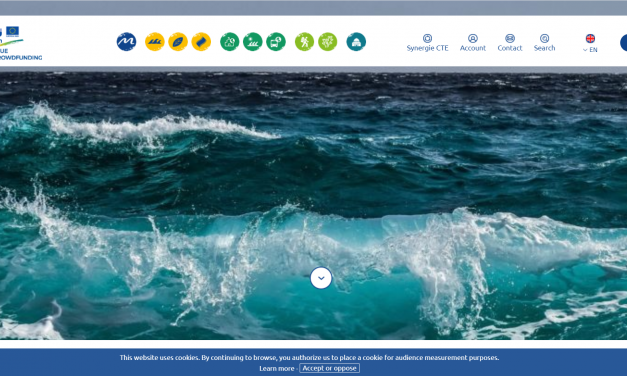The image size is (627, 376).
Task: Select the yellow leaf category icon
Action: 178,42
